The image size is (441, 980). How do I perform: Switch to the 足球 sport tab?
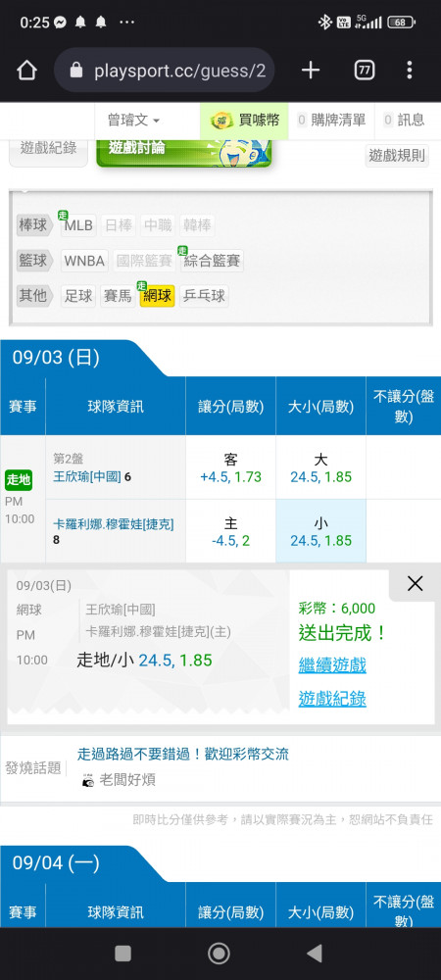click(x=78, y=296)
